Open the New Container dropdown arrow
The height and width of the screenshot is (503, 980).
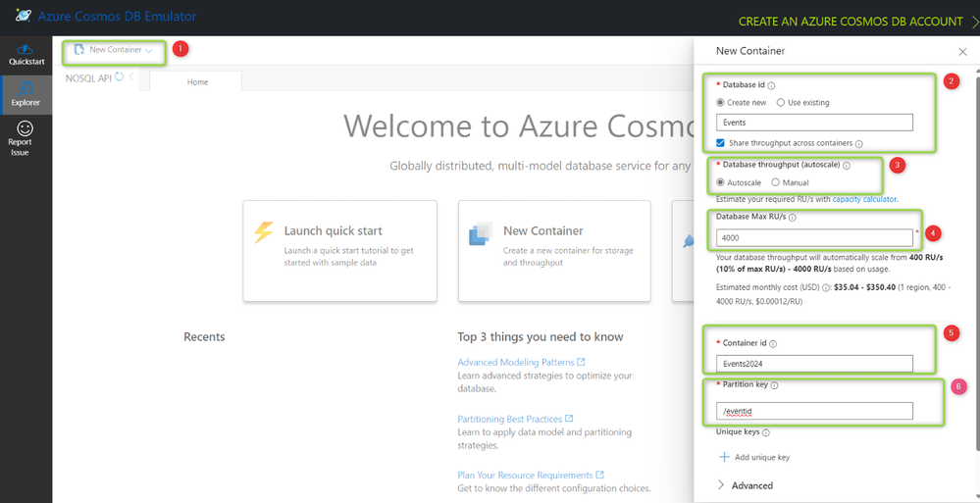[149, 51]
